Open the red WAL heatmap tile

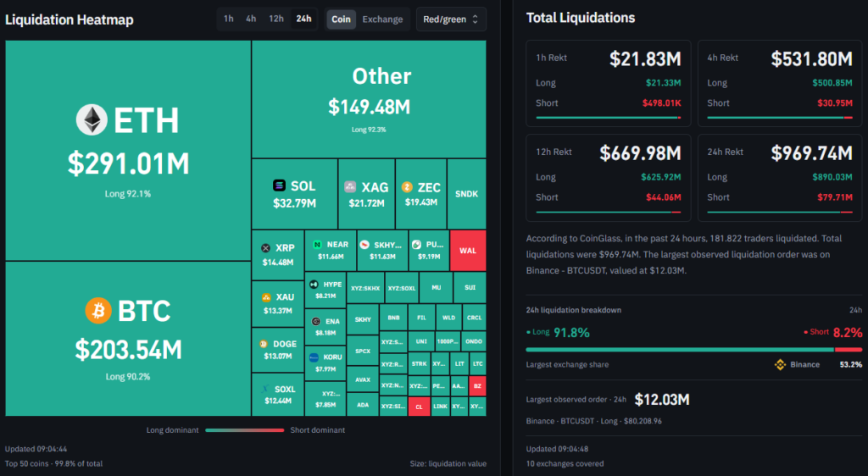pyautogui.click(x=468, y=251)
